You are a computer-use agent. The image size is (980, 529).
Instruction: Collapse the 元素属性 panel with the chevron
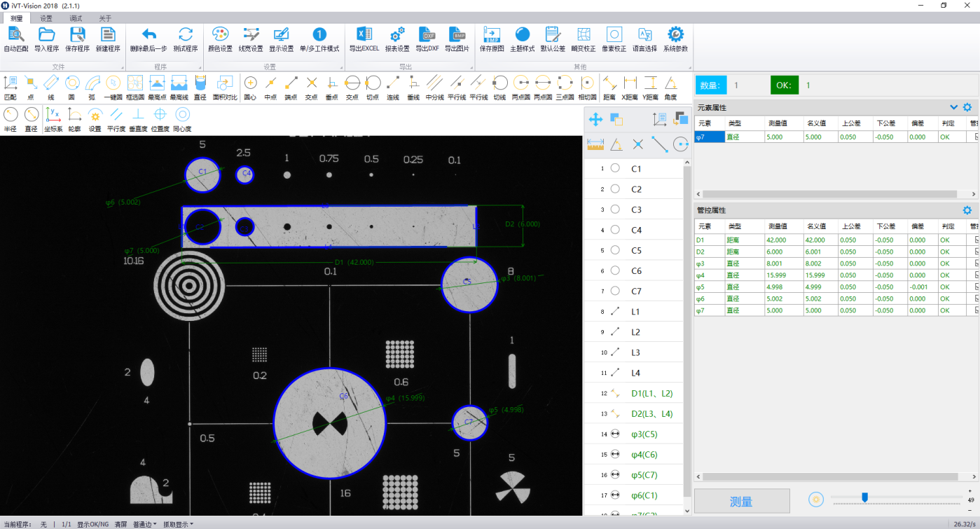pos(953,107)
